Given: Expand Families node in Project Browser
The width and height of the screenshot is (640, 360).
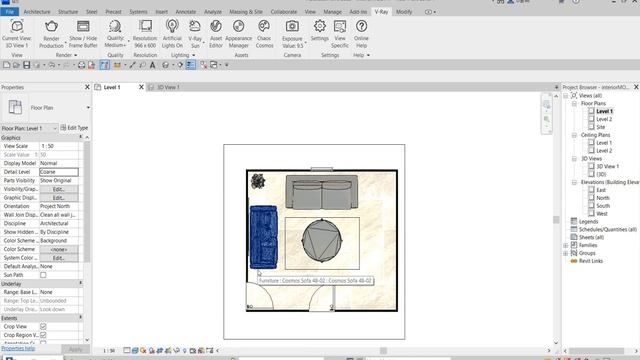Looking at the screenshot, I should coord(566,245).
